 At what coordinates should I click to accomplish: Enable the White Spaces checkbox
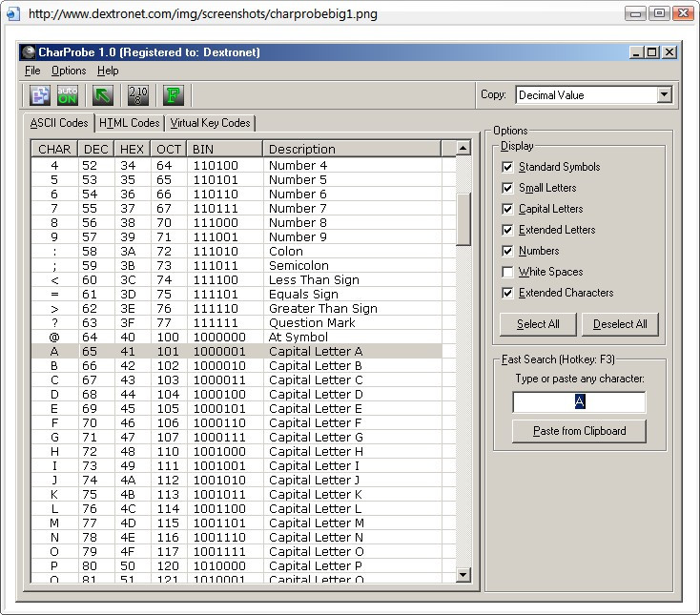(x=507, y=272)
